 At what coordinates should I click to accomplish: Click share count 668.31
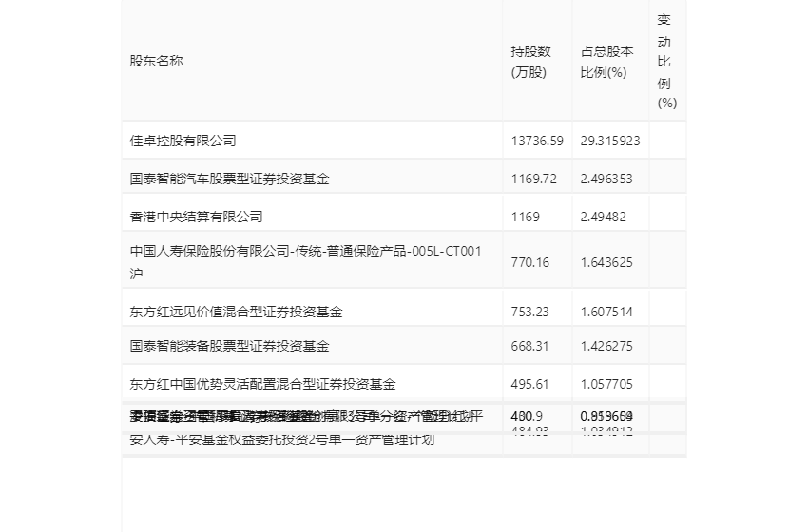click(x=529, y=346)
